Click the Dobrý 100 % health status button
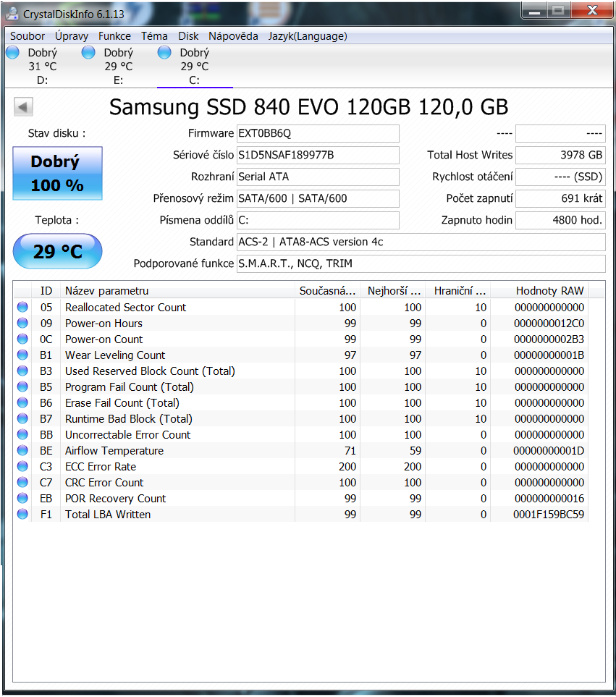This screenshot has height=697, width=616. 57,174
